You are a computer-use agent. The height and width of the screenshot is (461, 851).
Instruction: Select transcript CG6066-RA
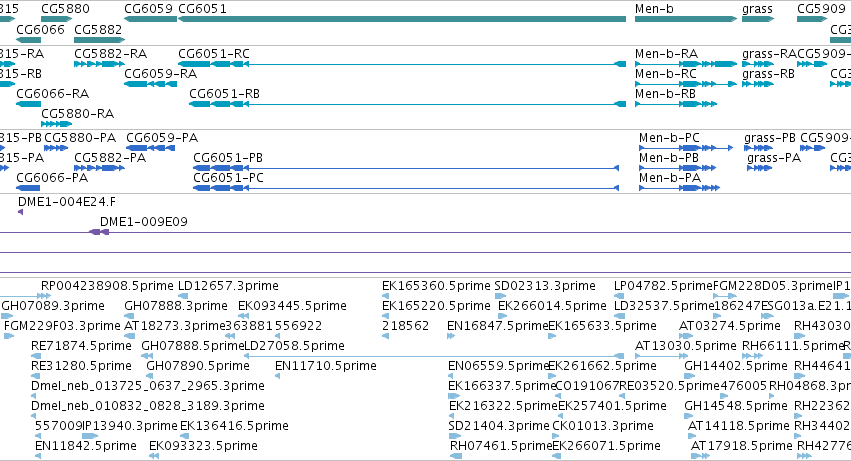(53, 94)
